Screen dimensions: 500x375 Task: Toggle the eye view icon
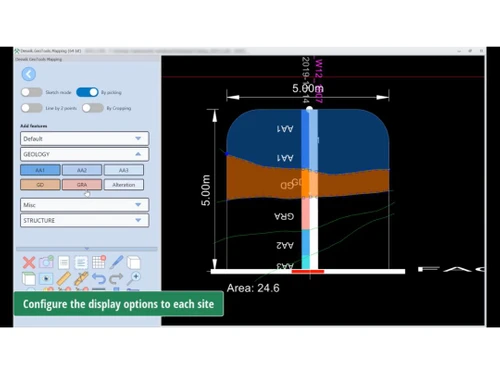46,279
